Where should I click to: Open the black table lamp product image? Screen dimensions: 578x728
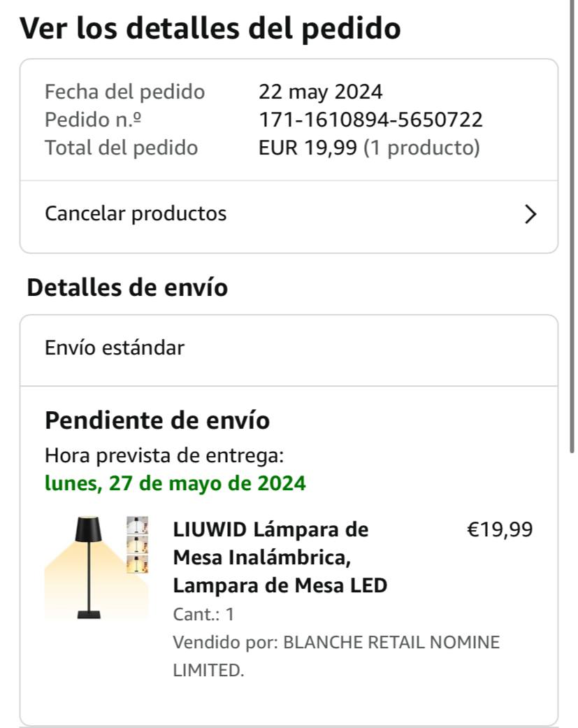89,568
